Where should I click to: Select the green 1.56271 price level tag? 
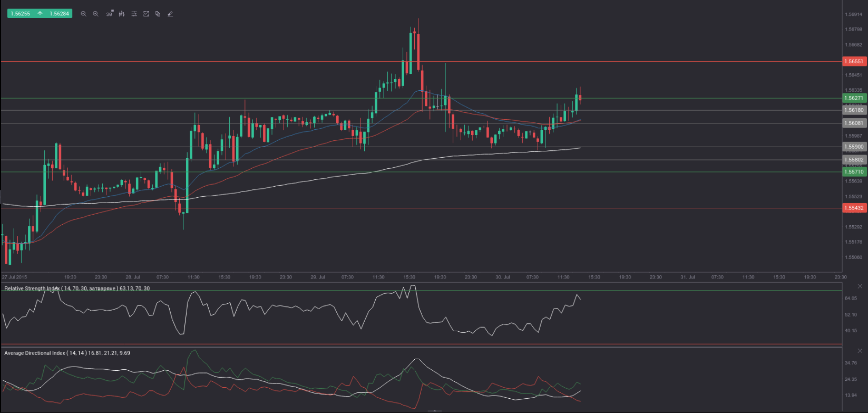pyautogui.click(x=854, y=98)
